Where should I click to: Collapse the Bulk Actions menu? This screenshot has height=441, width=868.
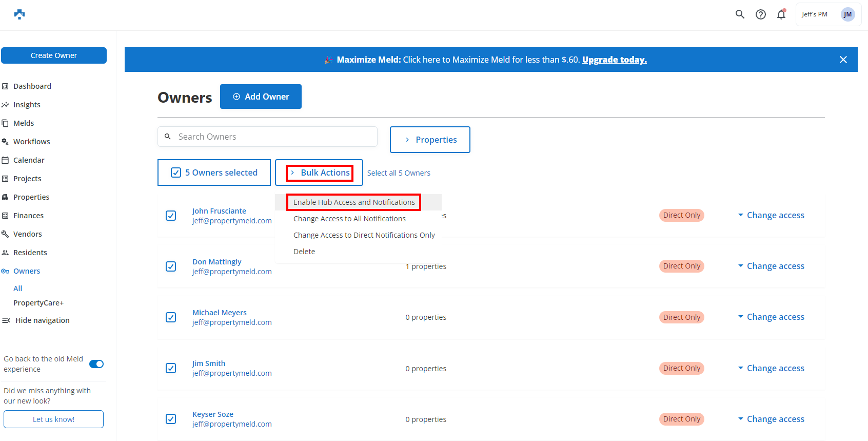click(319, 172)
